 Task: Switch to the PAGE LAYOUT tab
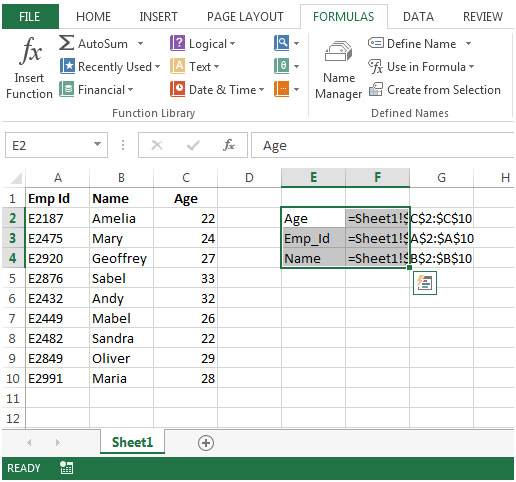[x=245, y=17]
